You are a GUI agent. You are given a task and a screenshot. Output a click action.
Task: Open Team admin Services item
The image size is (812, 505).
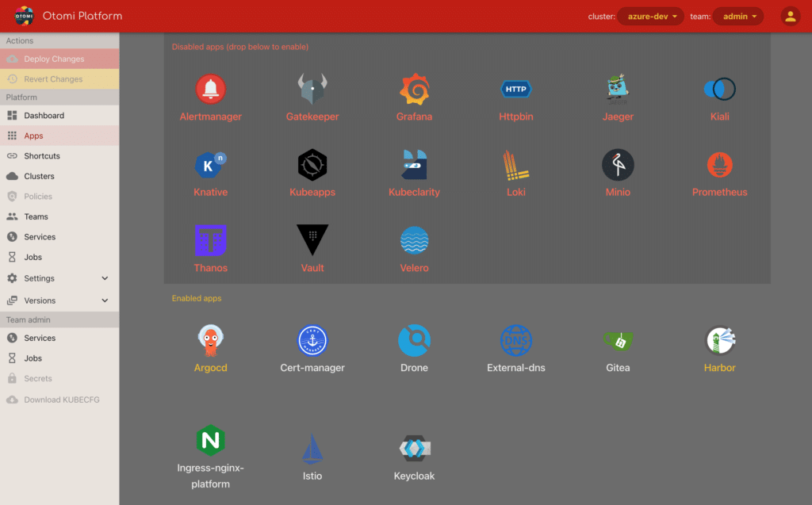pos(59,338)
